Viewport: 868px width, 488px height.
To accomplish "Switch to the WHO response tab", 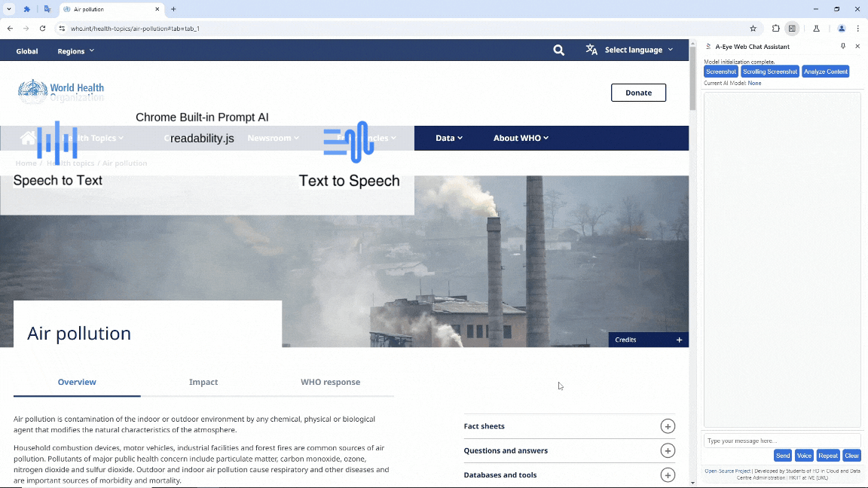I will (331, 382).
